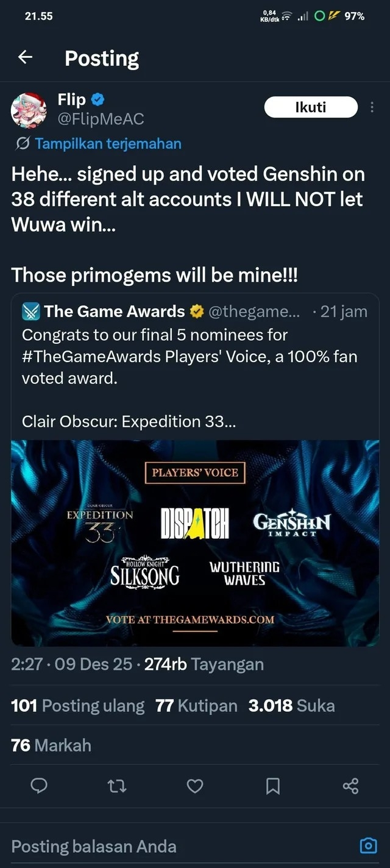390x868 pixels.
Task: Open Flip's profile avatar
Action: [29, 111]
